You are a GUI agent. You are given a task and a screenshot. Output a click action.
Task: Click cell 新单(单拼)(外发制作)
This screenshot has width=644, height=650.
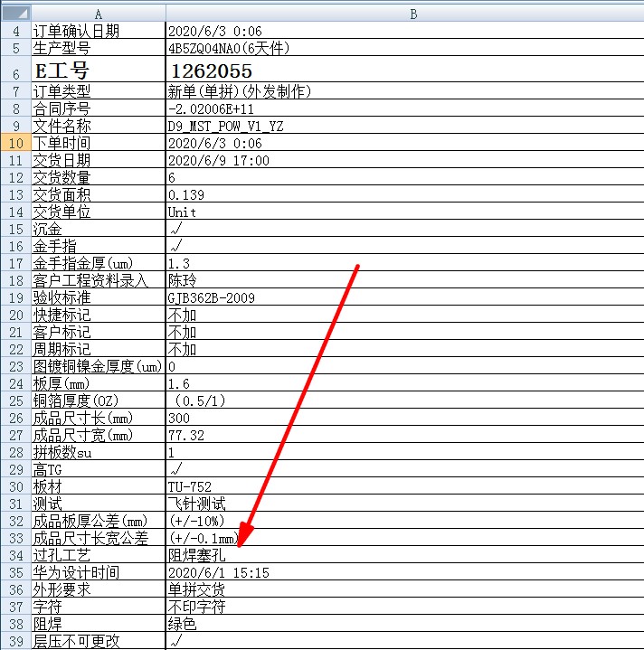(404, 90)
